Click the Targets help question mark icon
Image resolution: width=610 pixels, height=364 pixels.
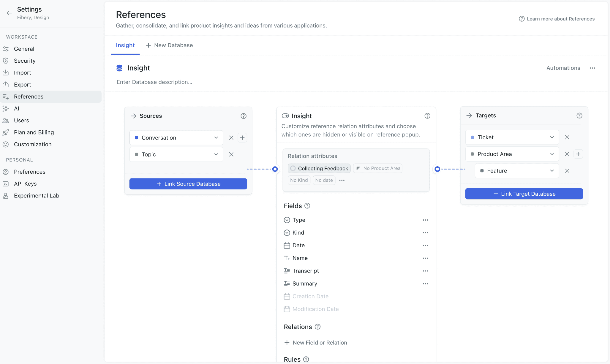[579, 116]
